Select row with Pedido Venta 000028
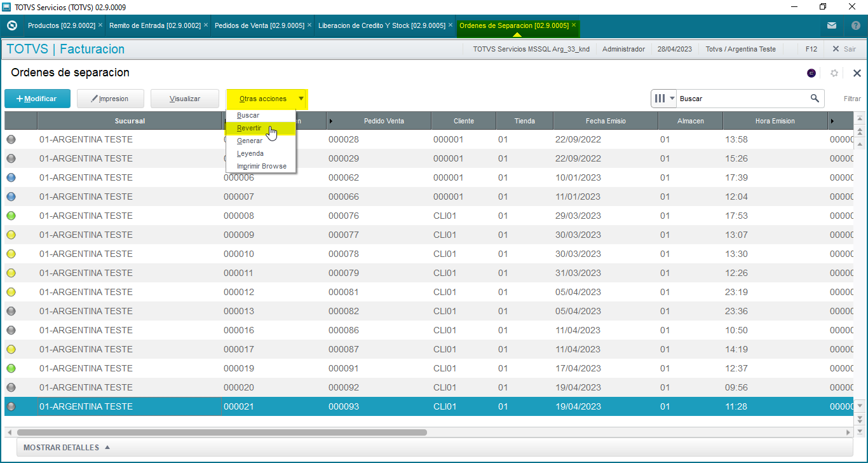 pos(429,139)
